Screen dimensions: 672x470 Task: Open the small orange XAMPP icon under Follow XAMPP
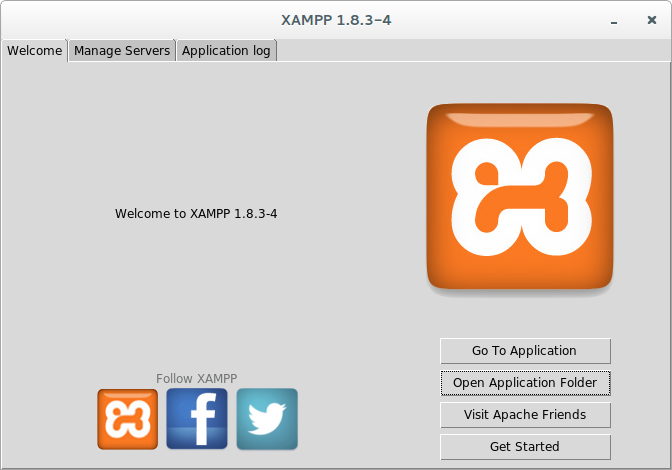click(127, 419)
